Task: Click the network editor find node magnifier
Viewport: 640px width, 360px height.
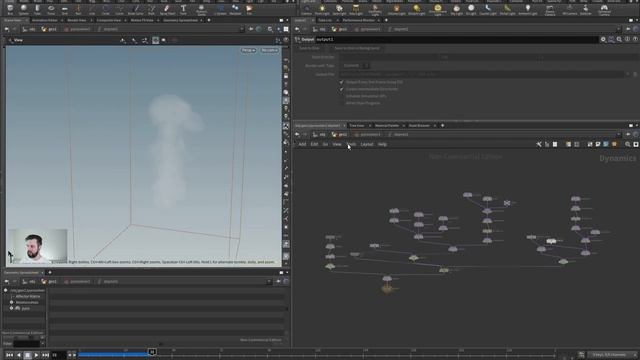Action: (628, 144)
